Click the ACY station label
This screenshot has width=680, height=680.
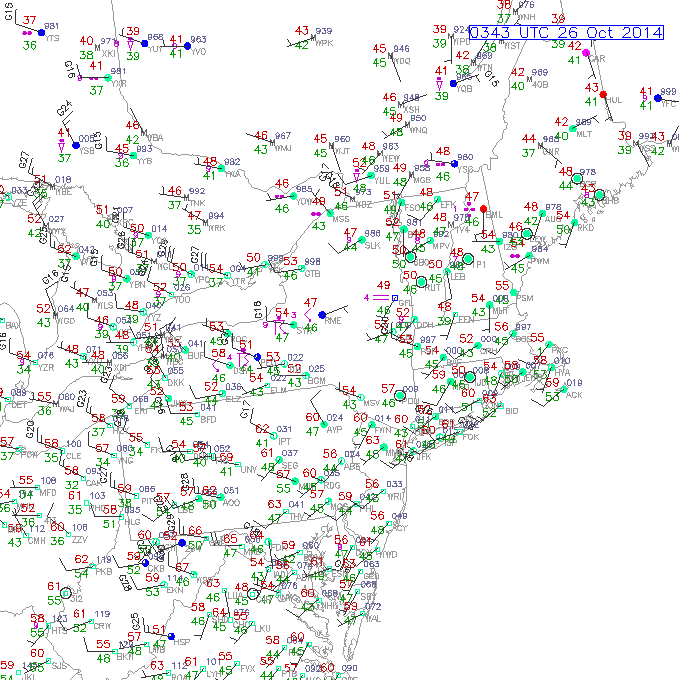(x=400, y=528)
